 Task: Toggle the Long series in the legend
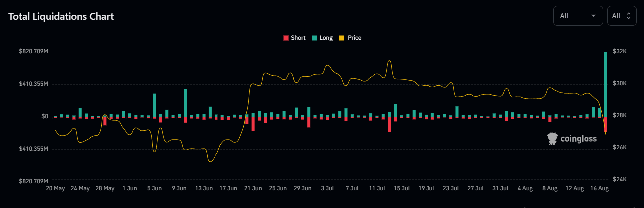click(322, 38)
